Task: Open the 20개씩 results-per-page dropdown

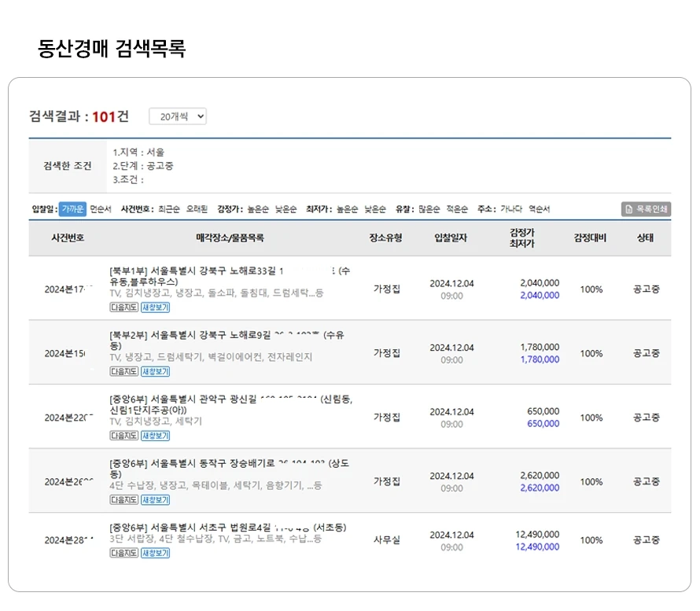Action: pyautogui.click(x=178, y=116)
